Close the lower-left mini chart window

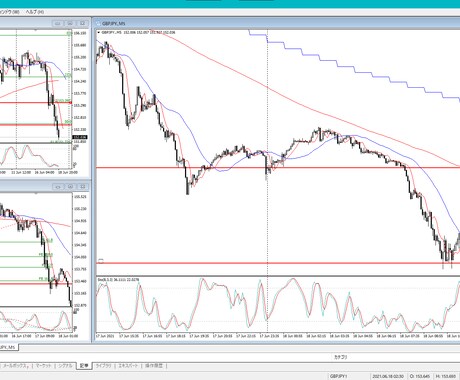[x=83, y=187]
